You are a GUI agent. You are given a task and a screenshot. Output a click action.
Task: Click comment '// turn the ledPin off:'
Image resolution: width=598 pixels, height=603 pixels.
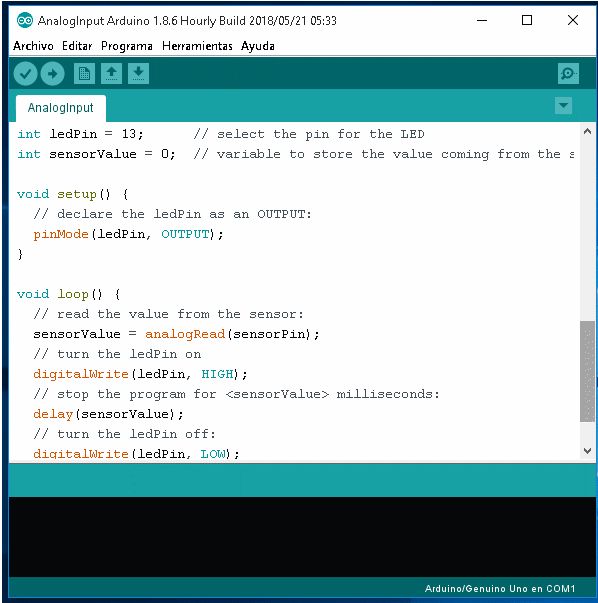[x=124, y=434]
